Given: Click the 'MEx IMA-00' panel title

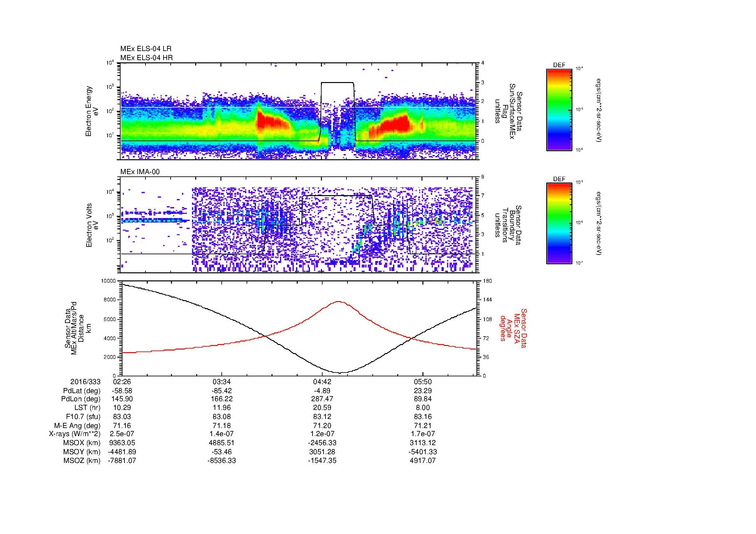Looking at the screenshot, I should [x=140, y=172].
